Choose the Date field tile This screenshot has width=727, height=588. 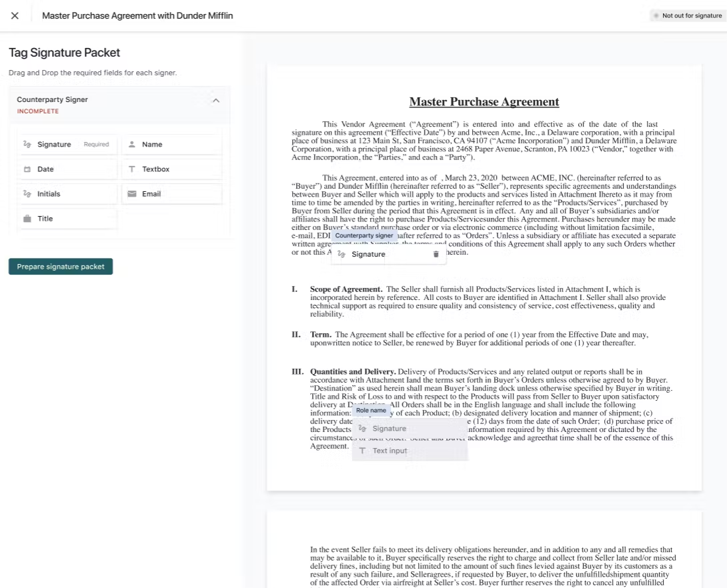(x=67, y=169)
